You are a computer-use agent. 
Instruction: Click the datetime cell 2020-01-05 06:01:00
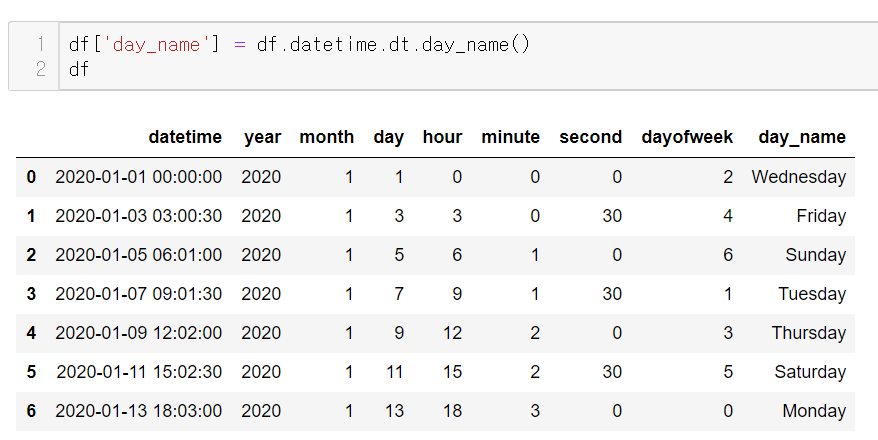pos(138,255)
